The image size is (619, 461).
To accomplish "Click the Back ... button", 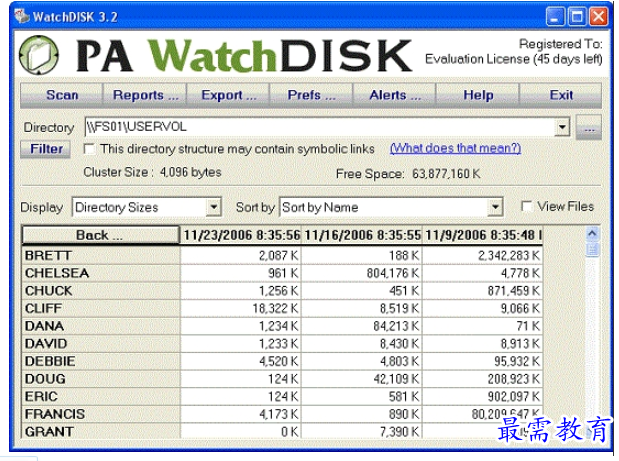I will point(100,235).
